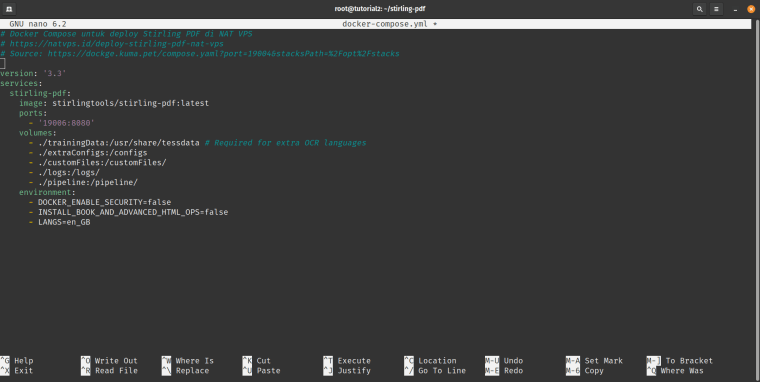Click the Replace shortcut
Viewport: 760px width, 382px height.
(x=186, y=371)
